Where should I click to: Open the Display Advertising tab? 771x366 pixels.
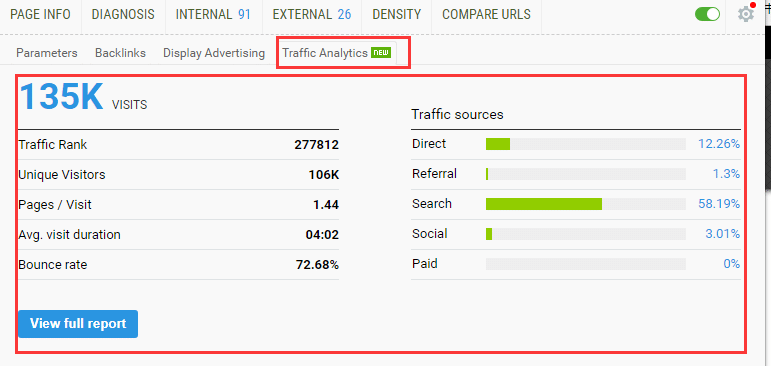214,53
